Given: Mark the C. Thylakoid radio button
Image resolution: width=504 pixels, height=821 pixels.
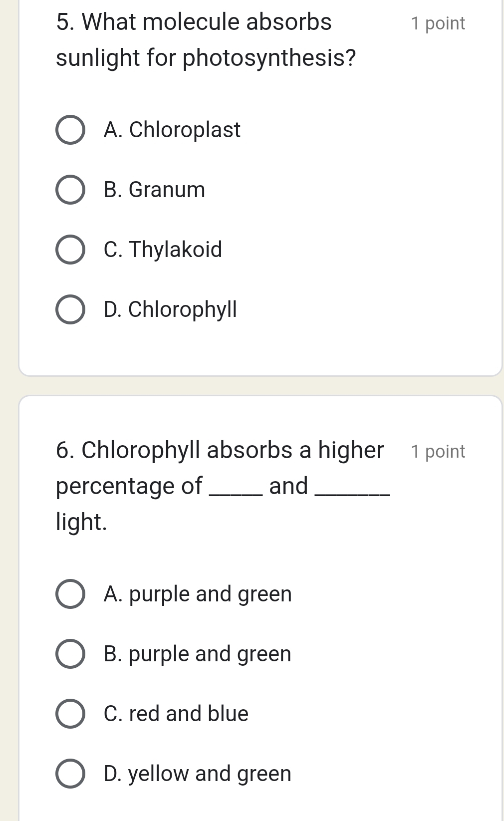Looking at the screenshot, I should [70, 250].
